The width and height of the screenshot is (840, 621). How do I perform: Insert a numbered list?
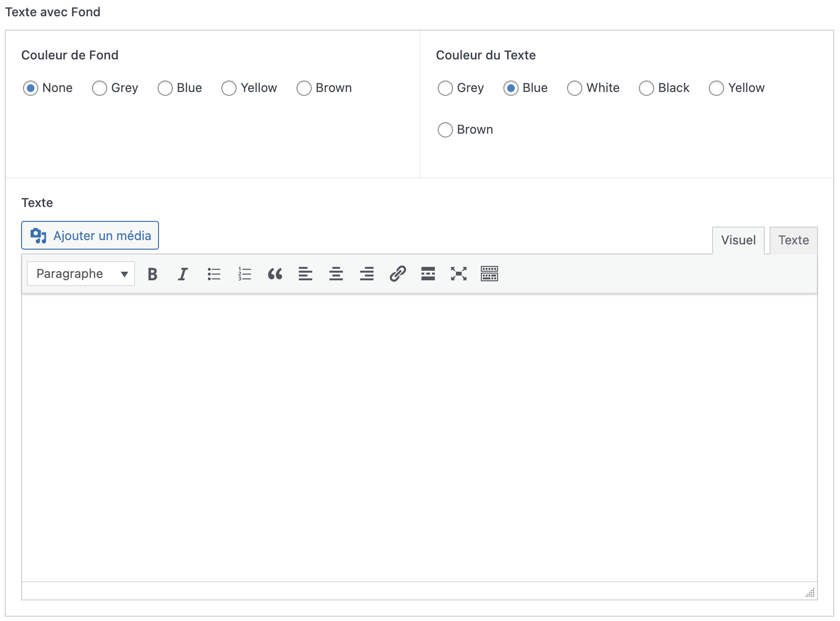244,274
